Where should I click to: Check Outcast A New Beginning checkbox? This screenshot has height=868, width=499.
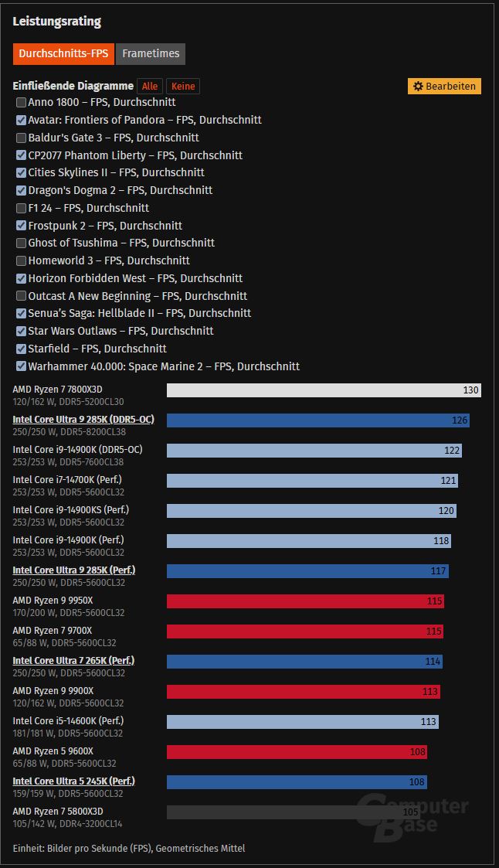pos(21,295)
